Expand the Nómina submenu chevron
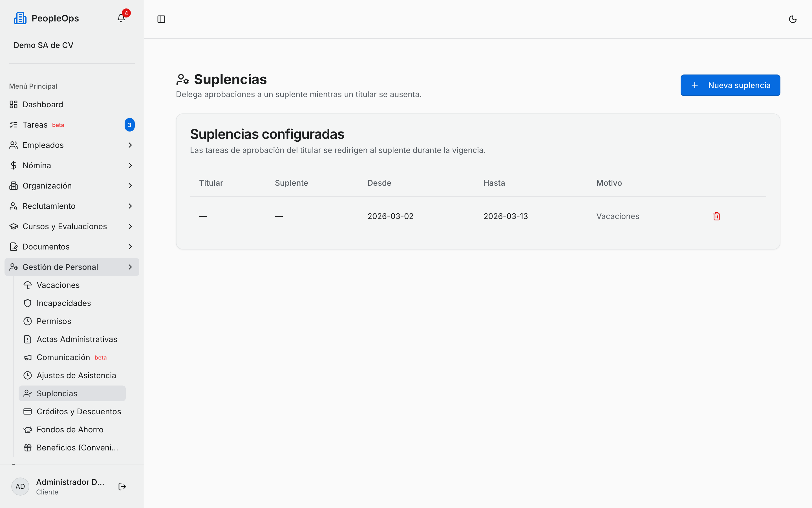Viewport: 812px width, 508px height. (x=130, y=165)
